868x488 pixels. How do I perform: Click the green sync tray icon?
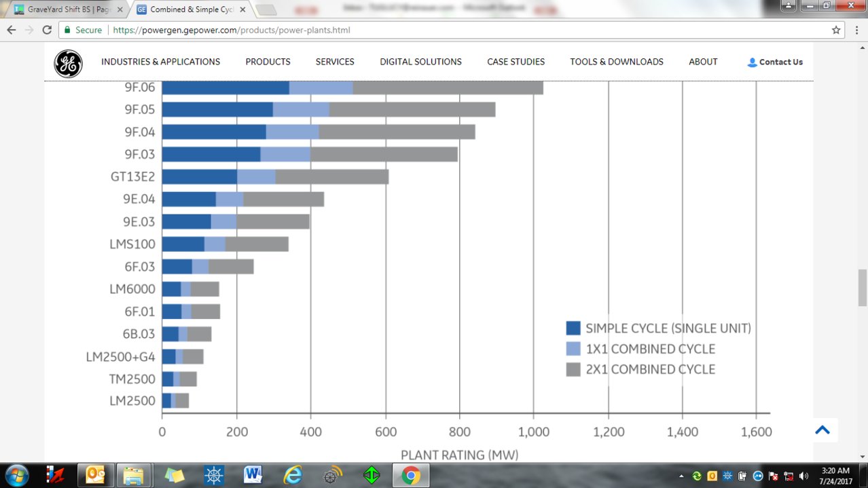(x=697, y=476)
